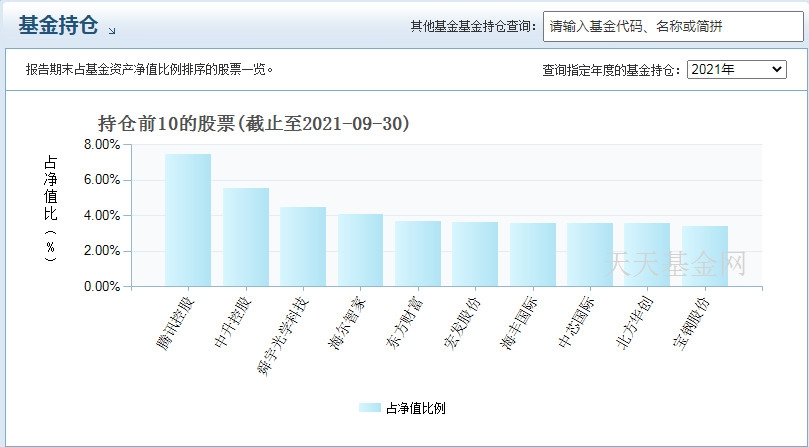Click the 海尔智家 bar
This screenshot has width=809, height=447.
(x=360, y=250)
